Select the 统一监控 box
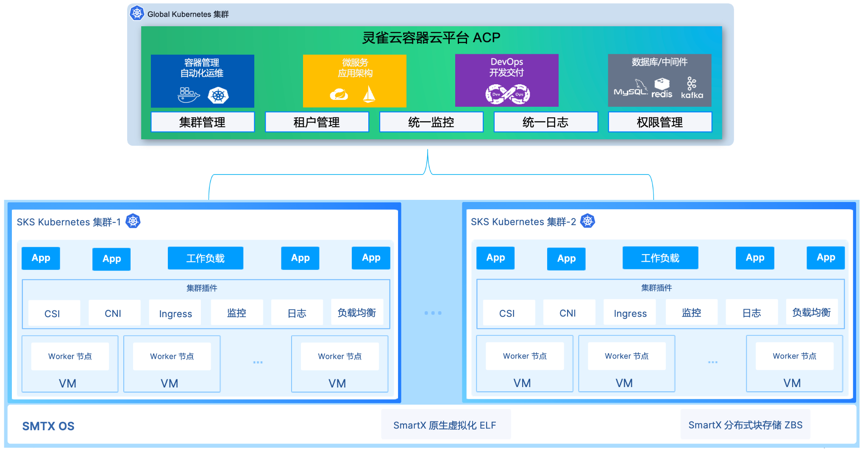This screenshot has width=868, height=451. pyautogui.click(x=431, y=122)
